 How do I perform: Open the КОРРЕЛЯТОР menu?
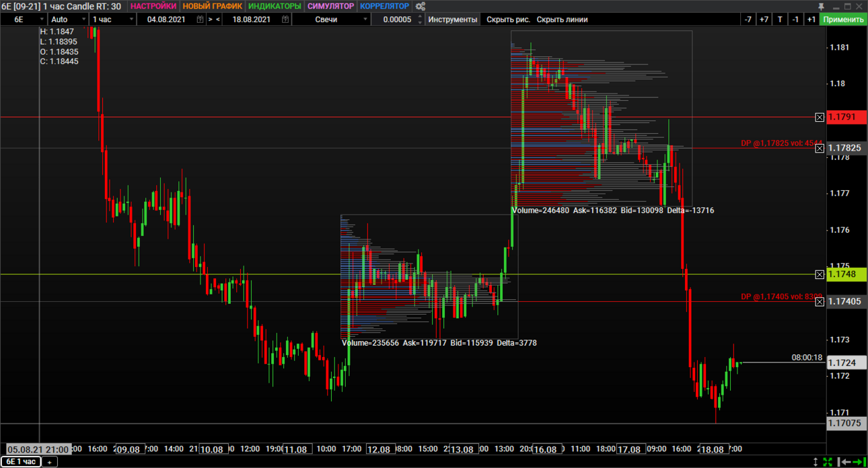[x=384, y=6]
